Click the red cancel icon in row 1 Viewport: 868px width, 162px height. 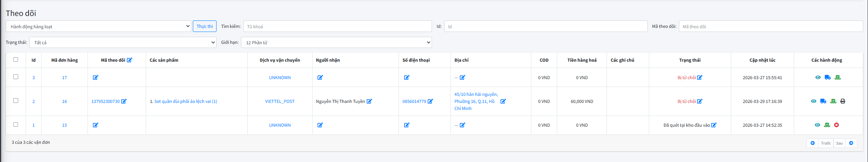pos(836,125)
